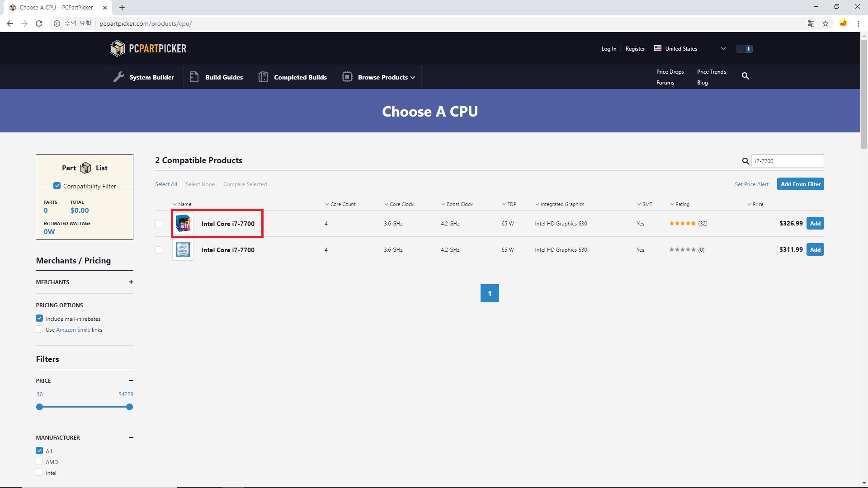This screenshot has width=868, height=488.
Task: Open the second Intel Core i7-7700 thumbnail
Action: 183,250
